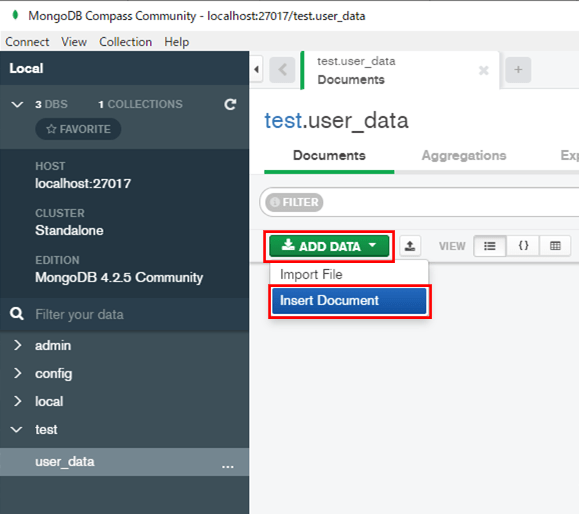Click the '3 DBS' count label
The width and height of the screenshot is (579, 514).
[x=51, y=104]
